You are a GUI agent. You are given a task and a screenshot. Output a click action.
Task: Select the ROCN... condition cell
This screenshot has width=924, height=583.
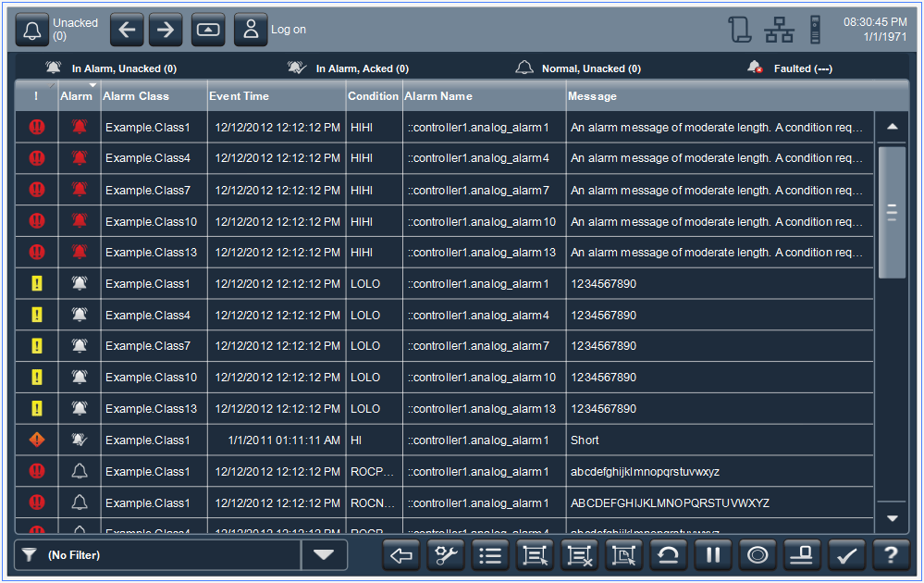375,502
